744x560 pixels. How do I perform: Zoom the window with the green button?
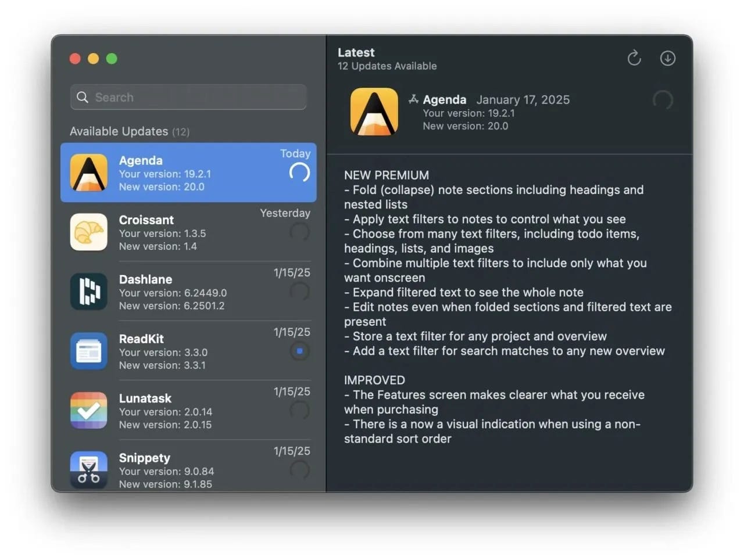[x=112, y=59]
